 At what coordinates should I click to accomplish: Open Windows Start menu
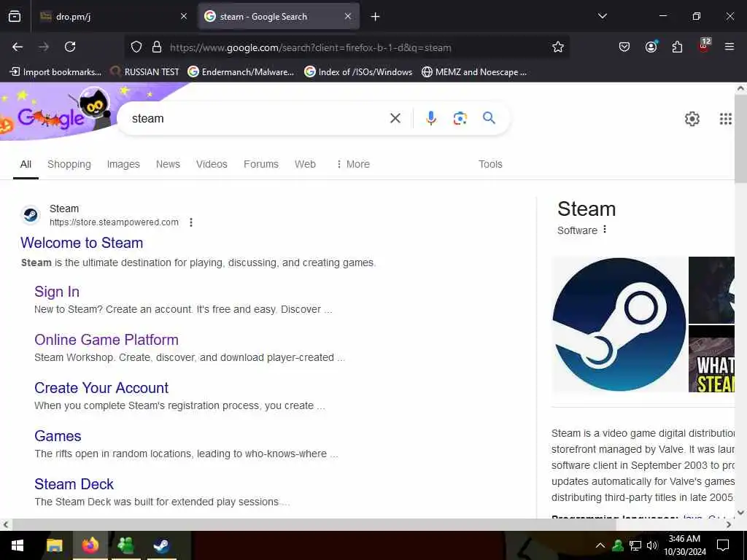pos(18,545)
